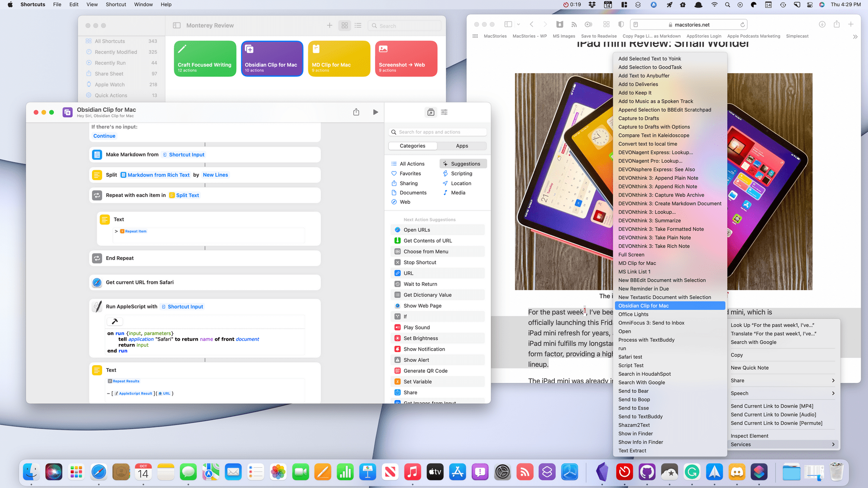Click Continue under If there's no input
The width and height of the screenshot is (868, 488).
click(x=104, y=136)
